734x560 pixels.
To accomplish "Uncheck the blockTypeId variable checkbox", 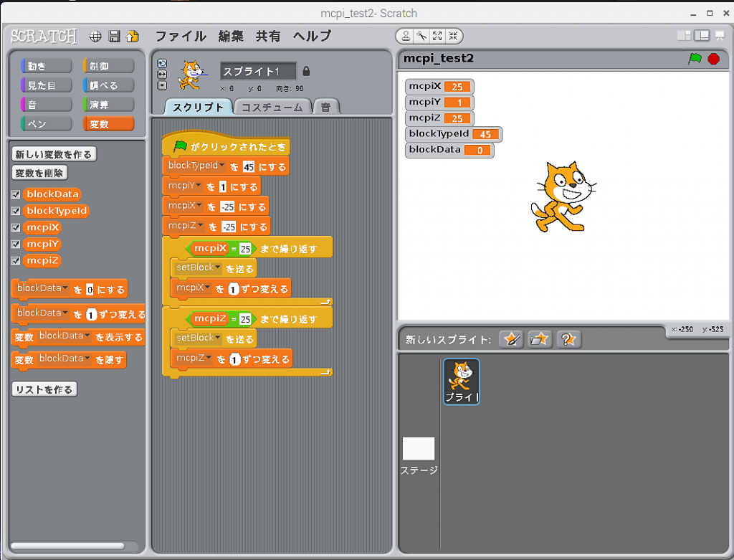I will 16,211.
